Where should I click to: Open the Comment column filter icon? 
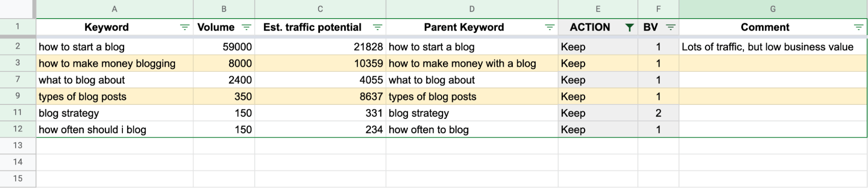click(858, 28)
